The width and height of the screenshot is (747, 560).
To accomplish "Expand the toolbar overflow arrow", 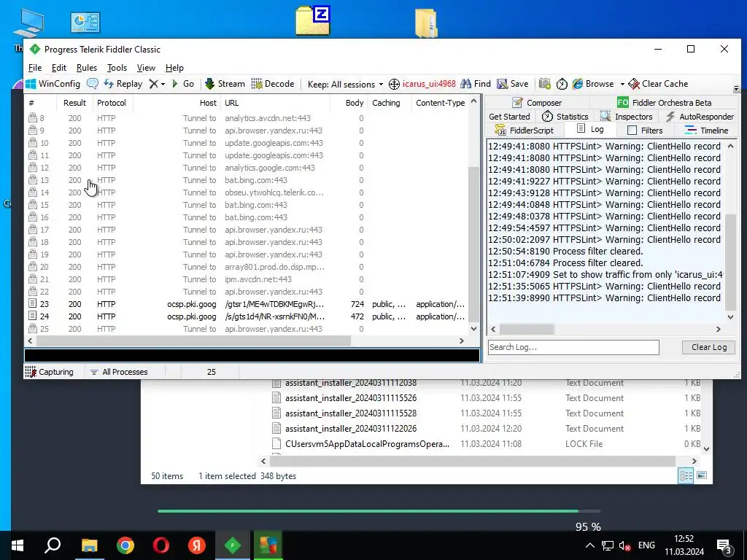I will pos(736,88).
